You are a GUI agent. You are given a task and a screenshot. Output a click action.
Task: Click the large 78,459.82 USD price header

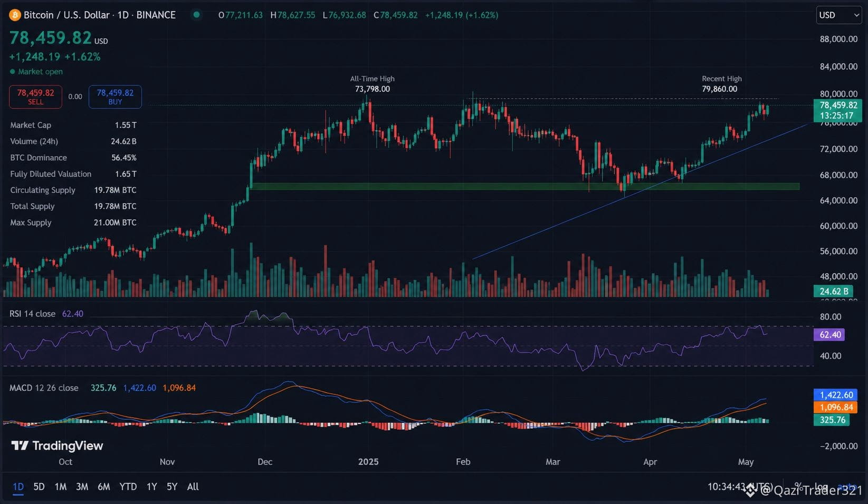pos(59,38)
